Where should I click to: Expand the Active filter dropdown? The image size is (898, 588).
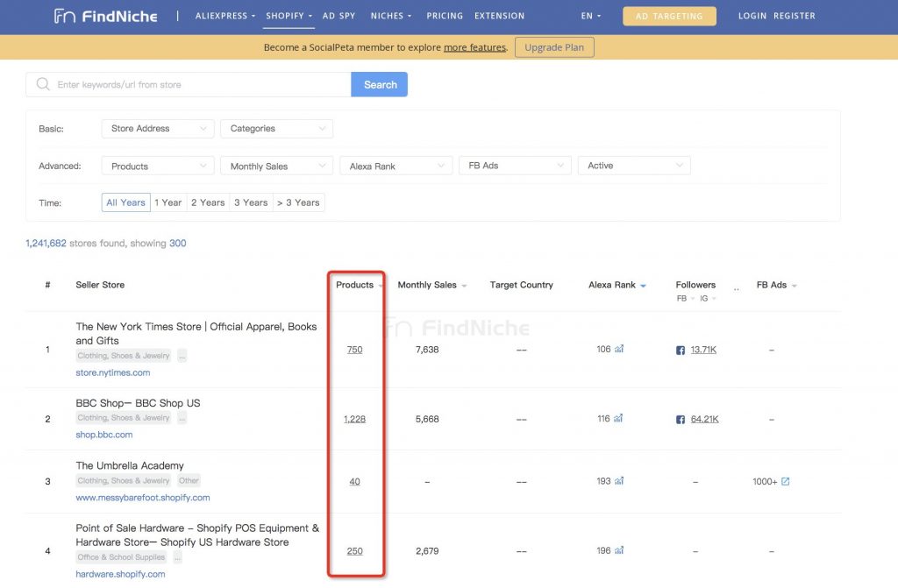coord(634,166)
